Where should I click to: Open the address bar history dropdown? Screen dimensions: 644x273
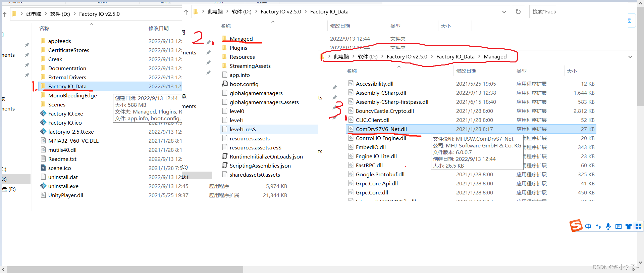coord(504,12)
